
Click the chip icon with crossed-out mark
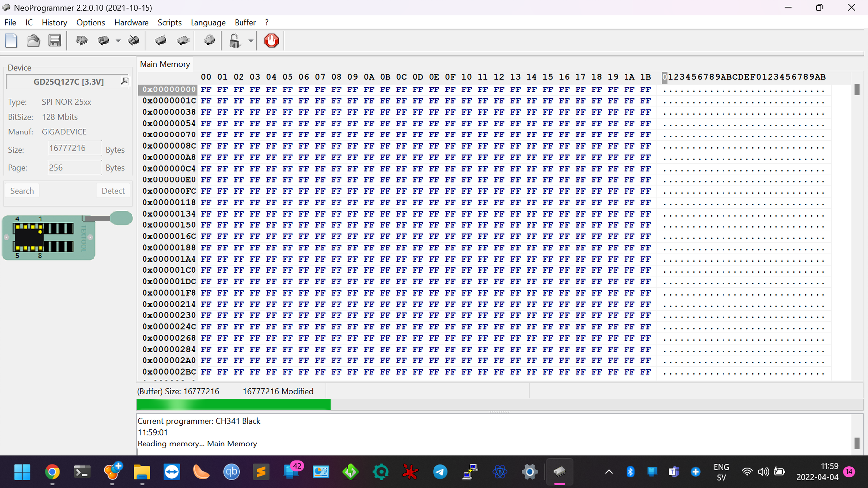134,41
